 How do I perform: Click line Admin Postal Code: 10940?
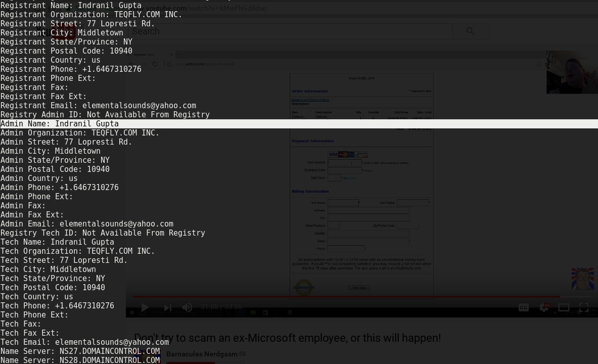(x=55, y=169)
